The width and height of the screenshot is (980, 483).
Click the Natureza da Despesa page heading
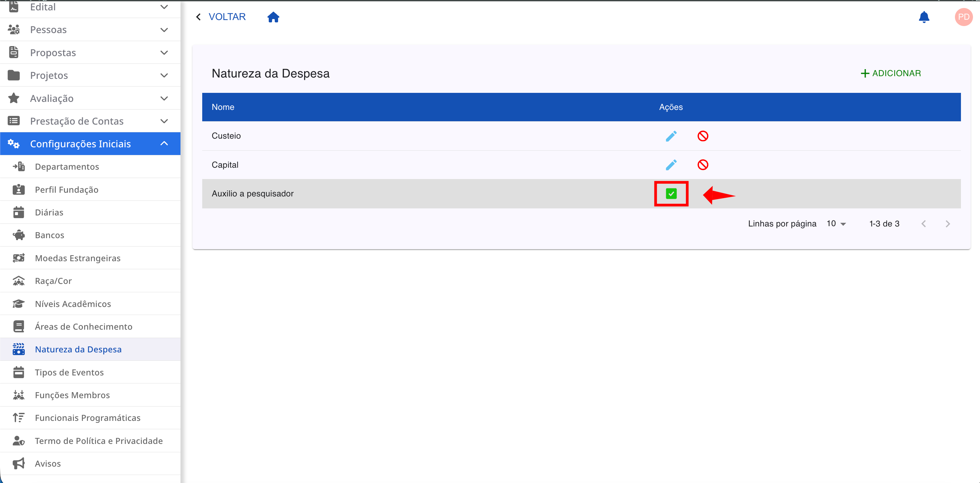click(x=270, y=73)
